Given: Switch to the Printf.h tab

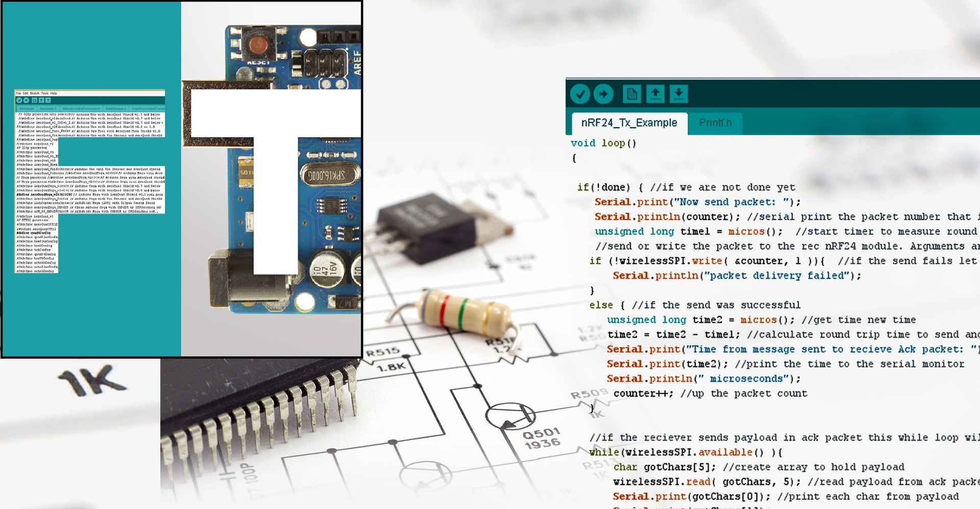Looking at the screenshot, I should (x=715, y=123).
